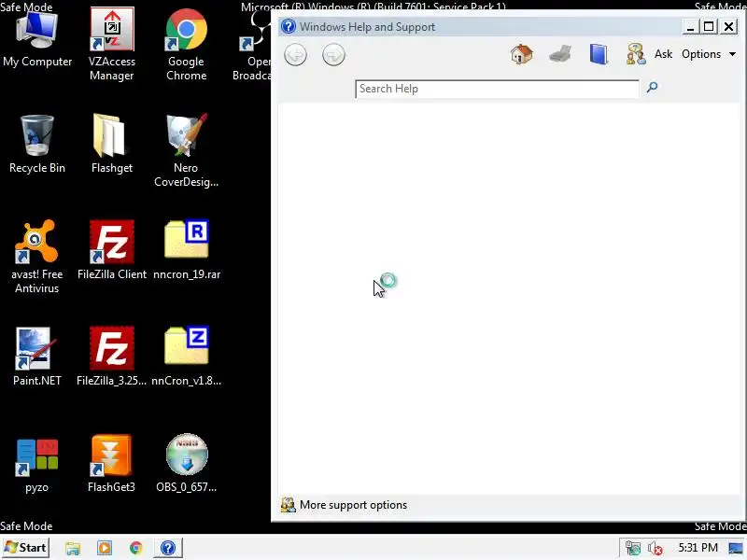Select the VZAccess Manager shortcut
The image size is (747, 560).
[x=112, y=45]
